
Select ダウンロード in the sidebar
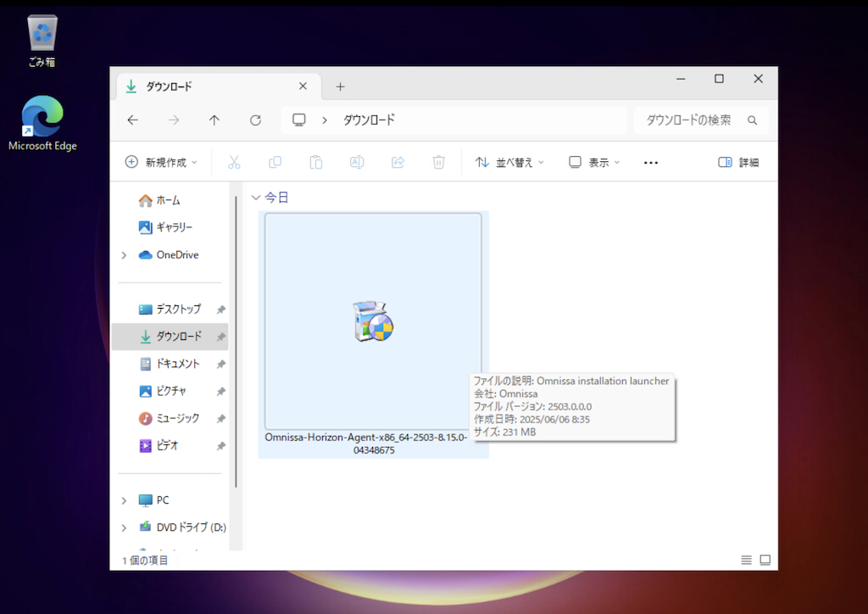tap(170, 337)
